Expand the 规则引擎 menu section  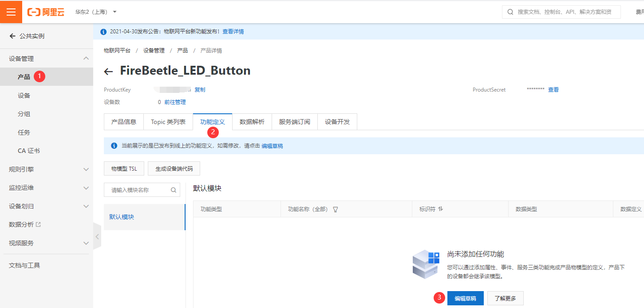(x=86, y=169)
